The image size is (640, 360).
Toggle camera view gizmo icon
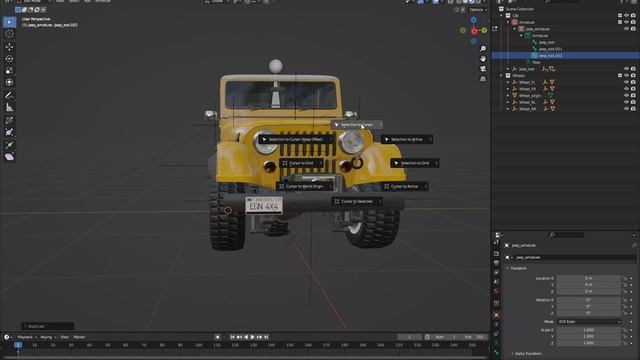tap(483, 69)
